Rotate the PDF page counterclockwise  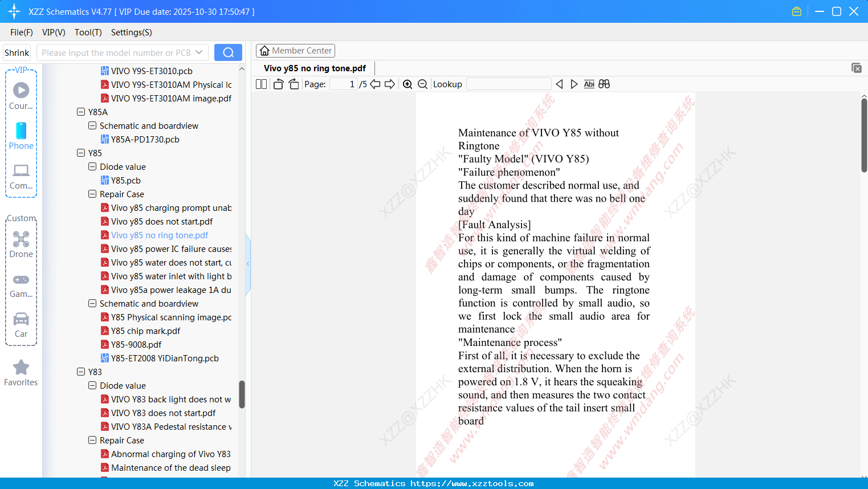click(x=278, y=84)
